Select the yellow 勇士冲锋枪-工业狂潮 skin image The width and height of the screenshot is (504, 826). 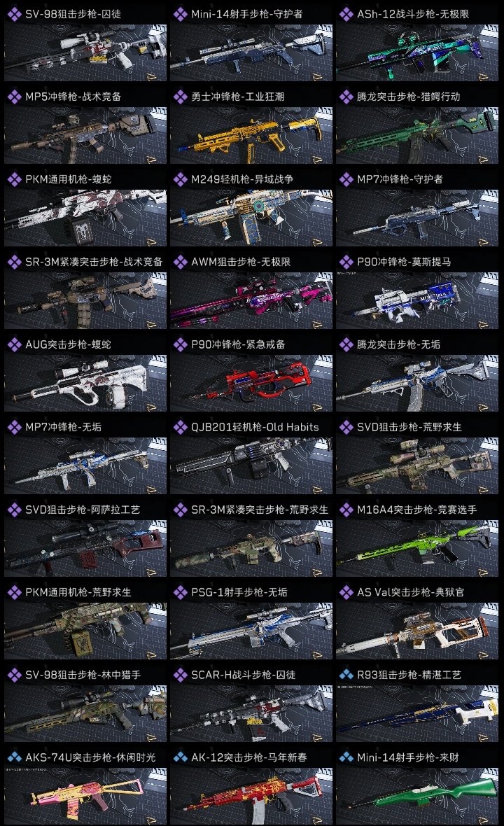click(251, 136)
